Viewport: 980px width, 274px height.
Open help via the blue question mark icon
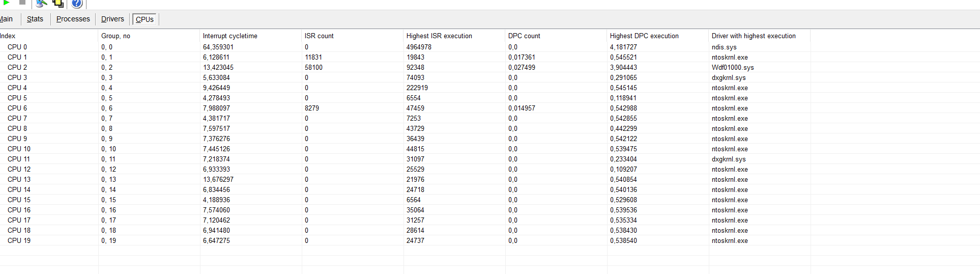pyautogui.click(x=77, y=4)
